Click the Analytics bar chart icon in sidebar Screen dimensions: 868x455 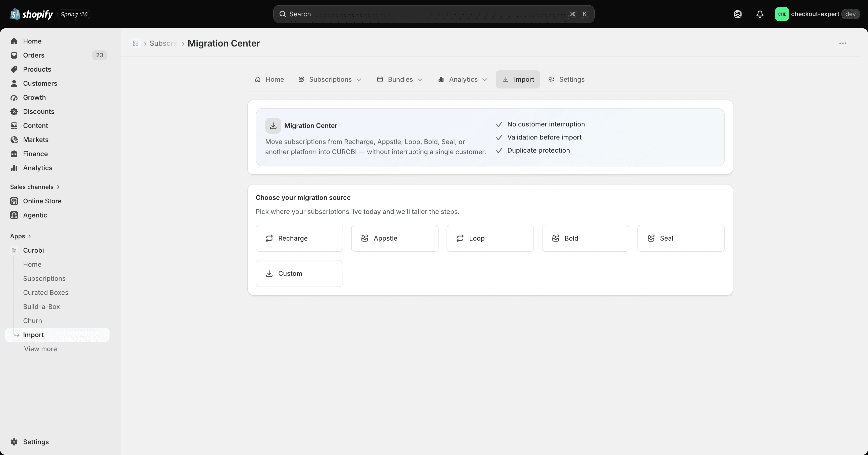point(14,168)
